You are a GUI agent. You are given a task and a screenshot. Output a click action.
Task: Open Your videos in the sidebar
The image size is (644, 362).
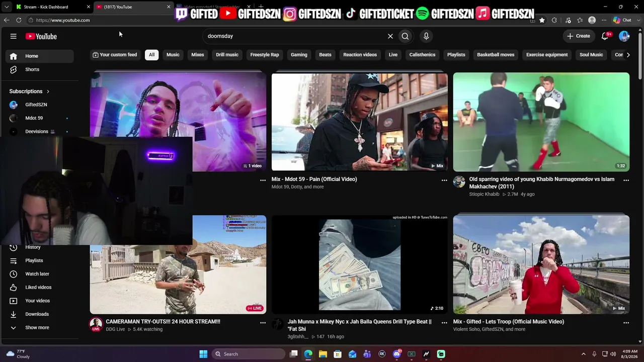(40, 301)
